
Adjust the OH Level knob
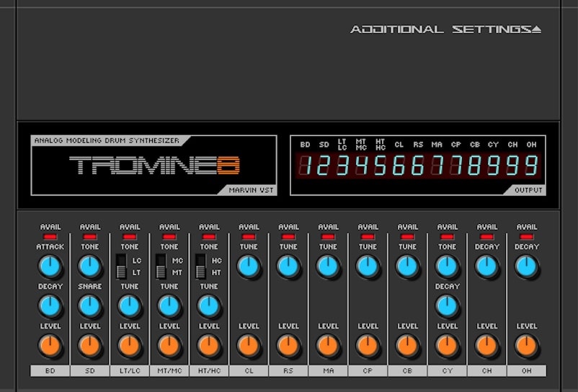[527, 346]
